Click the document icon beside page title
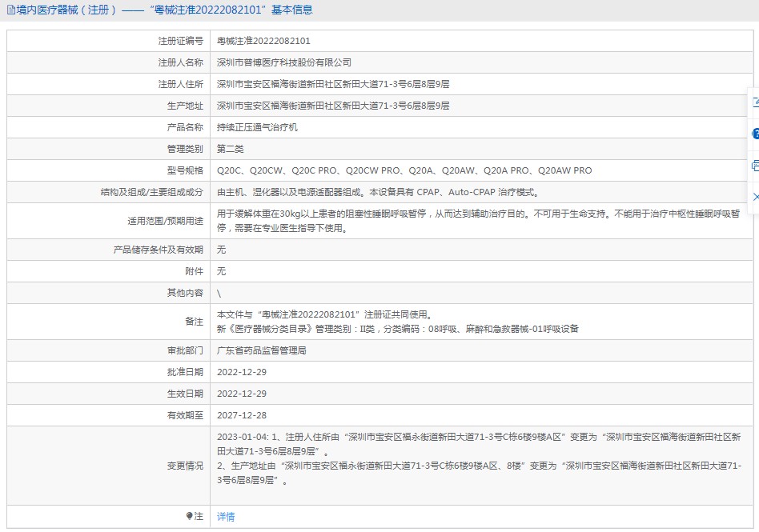The height and width of the screenshot is (532, 759). pos(10,10)
